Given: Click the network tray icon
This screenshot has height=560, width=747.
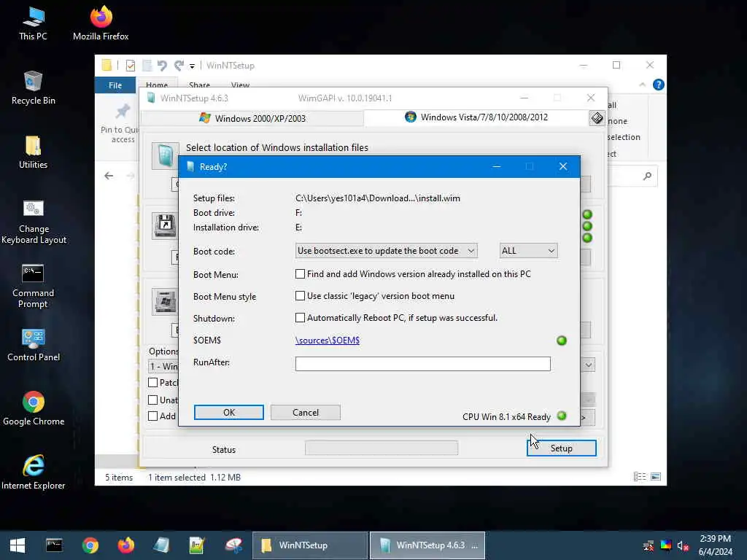Looking at the screenshot, I should click(x=649, y=545).
